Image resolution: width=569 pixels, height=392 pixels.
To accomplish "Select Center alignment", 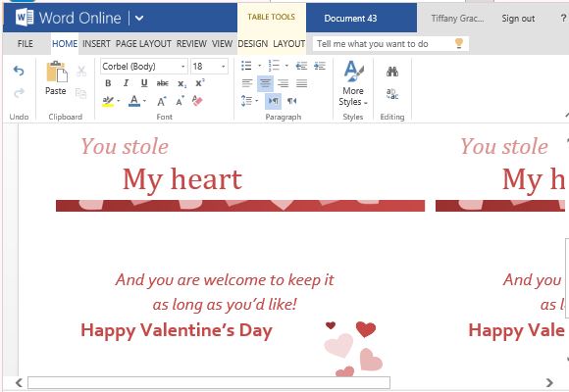I will click(x=265, y=83).
